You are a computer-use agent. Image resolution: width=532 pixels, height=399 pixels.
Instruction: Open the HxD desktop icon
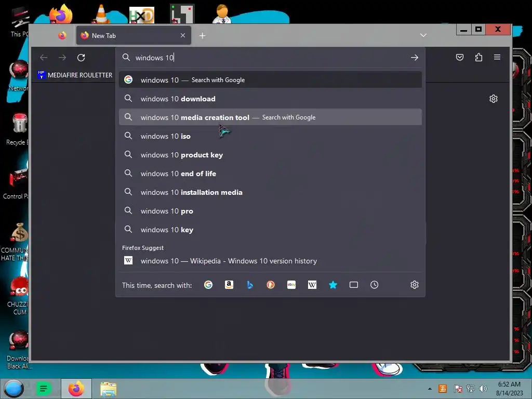click(x=142, y=15)
